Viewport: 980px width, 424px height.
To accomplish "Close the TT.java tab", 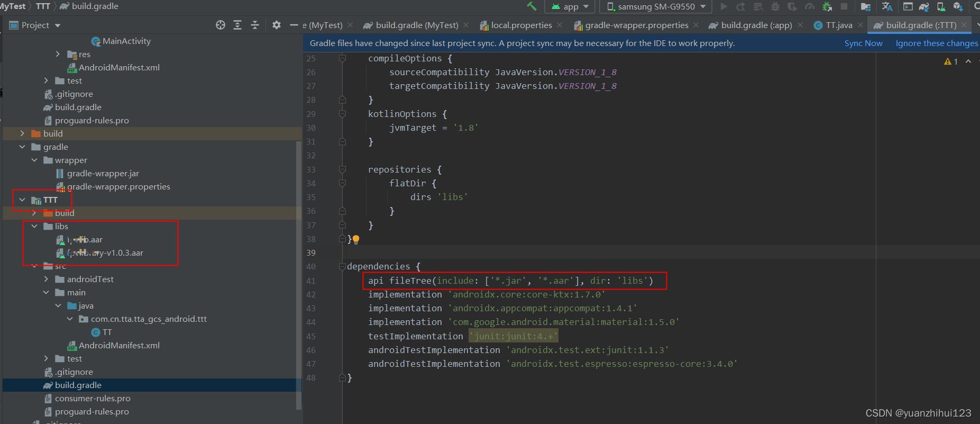I will pos(860,25).
